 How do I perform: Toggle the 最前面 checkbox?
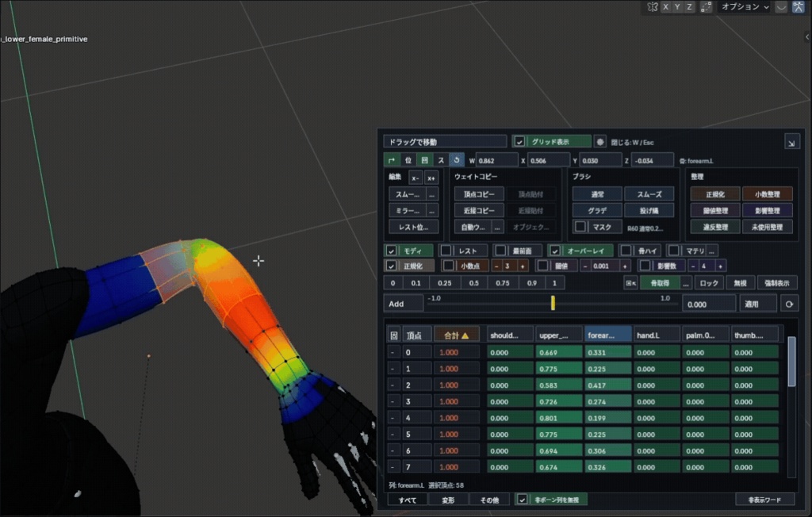(x=500, y=251)
